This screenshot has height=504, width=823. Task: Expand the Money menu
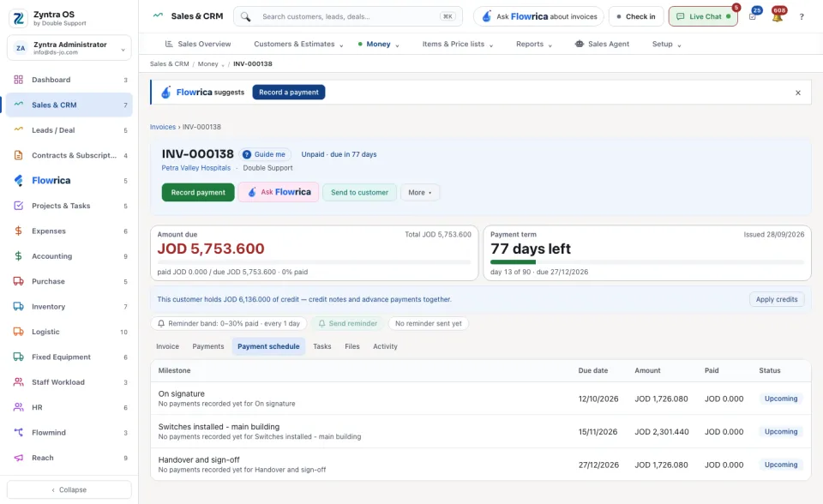378,44
